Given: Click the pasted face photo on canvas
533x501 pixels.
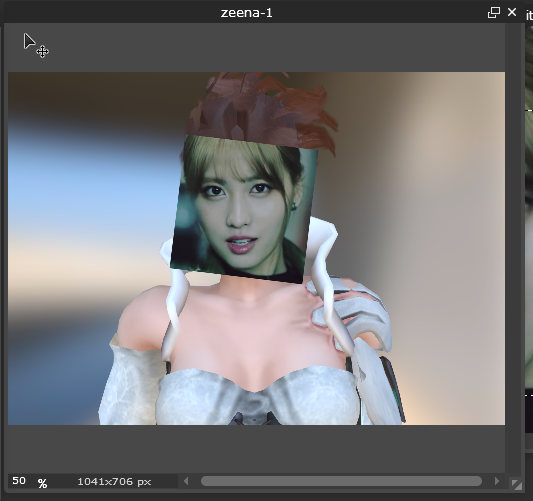Looking at the screenshot, I should tap(243, 208).
